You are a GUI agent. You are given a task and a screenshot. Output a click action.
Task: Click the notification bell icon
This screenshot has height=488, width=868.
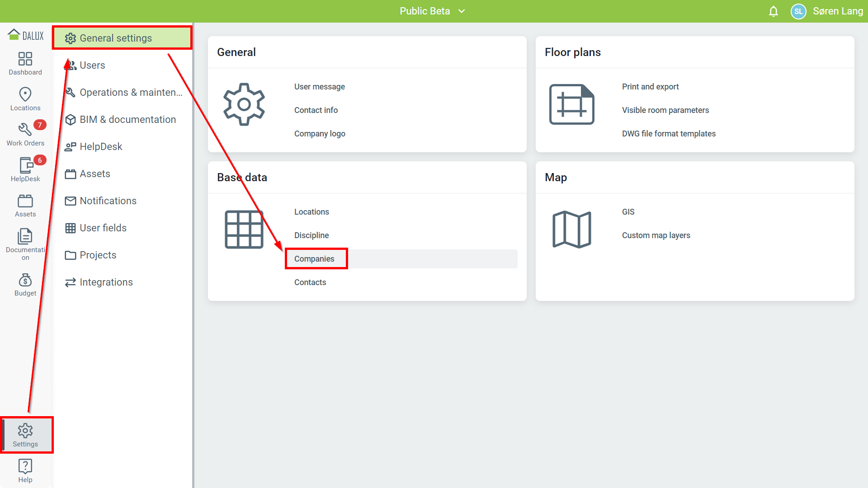click(774, 11)
